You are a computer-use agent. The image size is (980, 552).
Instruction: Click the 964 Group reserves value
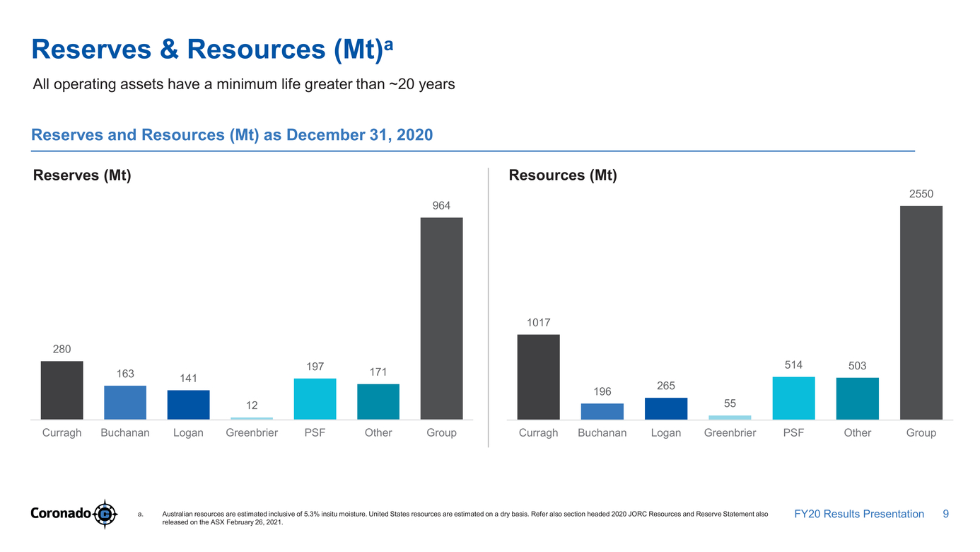coord(441,205)
